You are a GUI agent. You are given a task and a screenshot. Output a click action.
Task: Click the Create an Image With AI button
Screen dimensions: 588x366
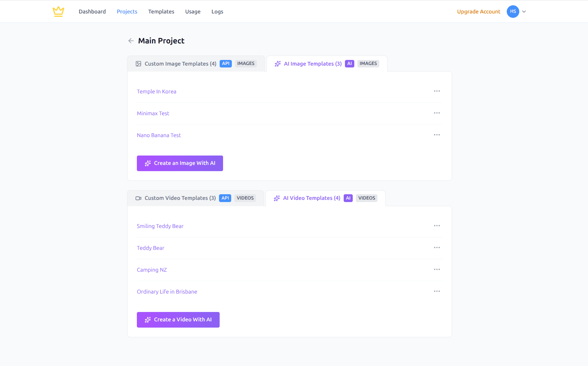pyautogui.click(x=180, y=163)
